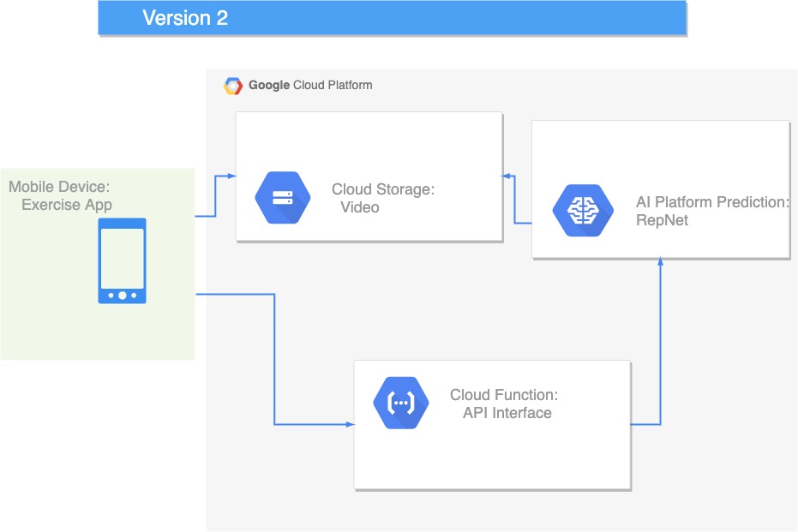Click the mobile phone icon

(x=122, y=261)
